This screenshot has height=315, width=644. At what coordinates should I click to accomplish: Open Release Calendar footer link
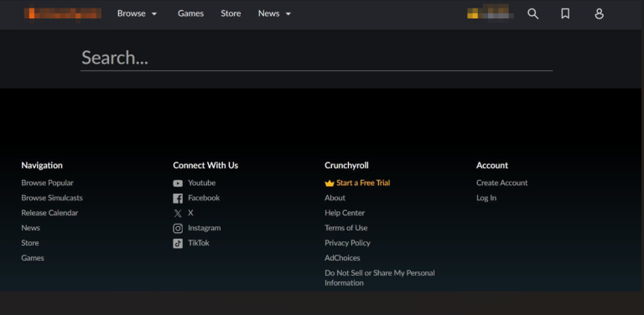click(x=49, y=213)
